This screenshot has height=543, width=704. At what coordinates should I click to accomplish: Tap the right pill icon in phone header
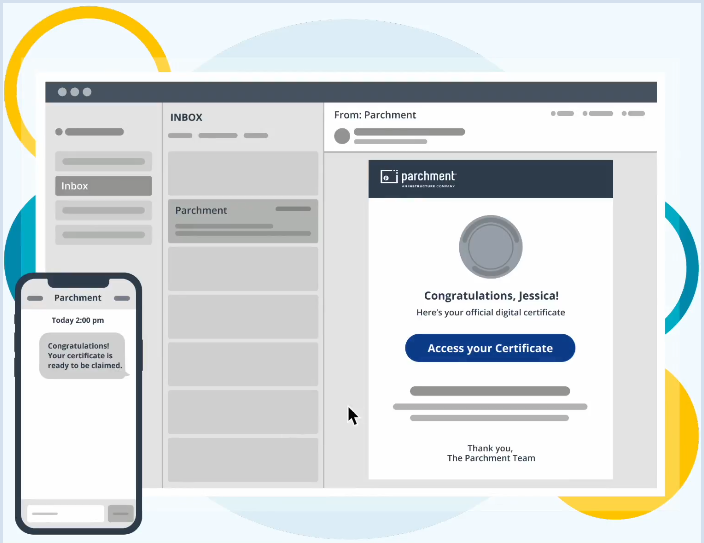(122, 298)
